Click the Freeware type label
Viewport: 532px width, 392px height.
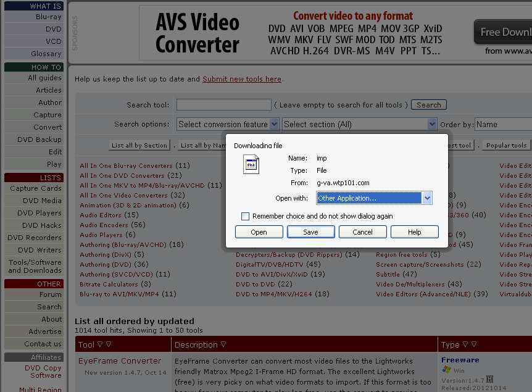tap(460, 360)
